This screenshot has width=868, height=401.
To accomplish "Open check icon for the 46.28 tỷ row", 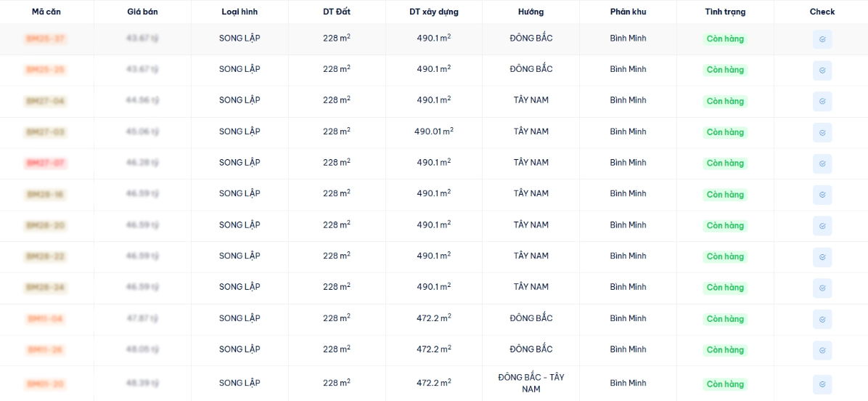I will (x=822, y=163).
